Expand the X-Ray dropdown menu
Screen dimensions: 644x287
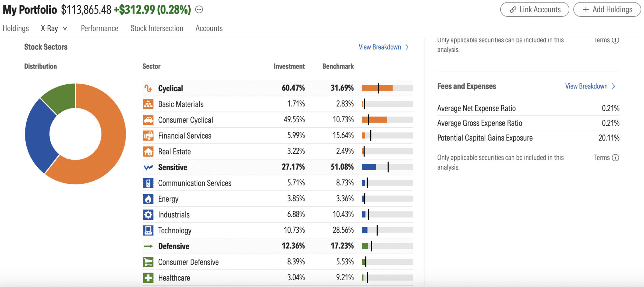tap(54, 28)
